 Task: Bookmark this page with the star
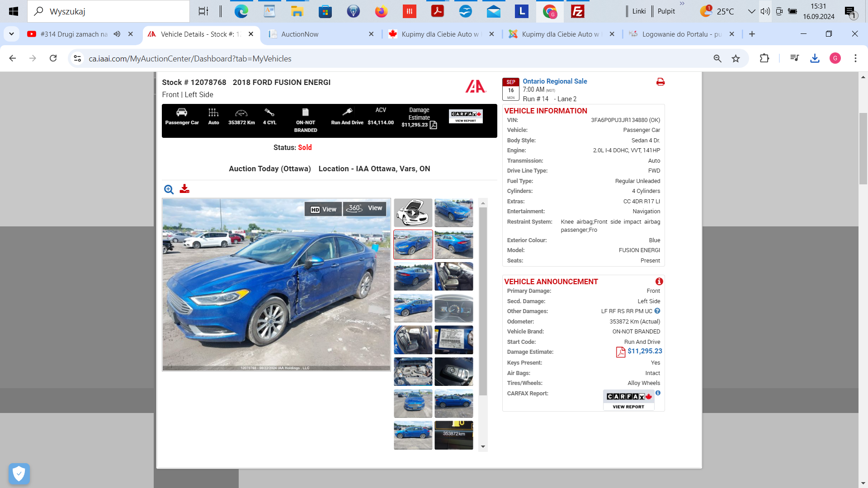point(736,58)
